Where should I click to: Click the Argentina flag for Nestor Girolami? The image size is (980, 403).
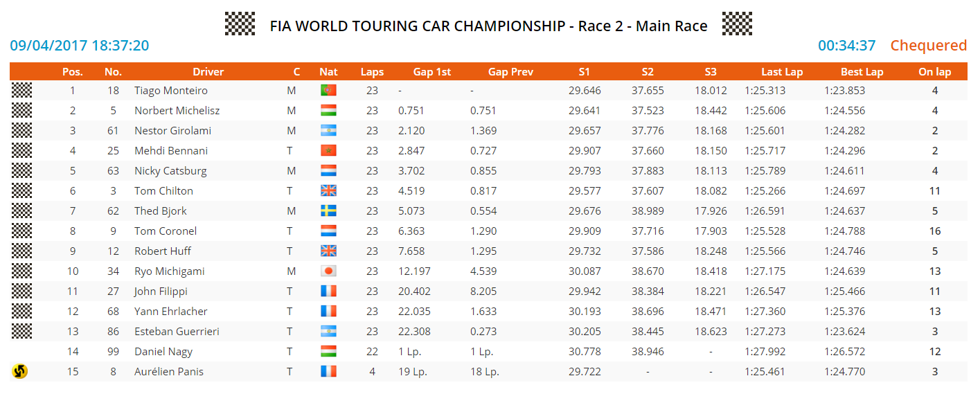click(328, 131)
